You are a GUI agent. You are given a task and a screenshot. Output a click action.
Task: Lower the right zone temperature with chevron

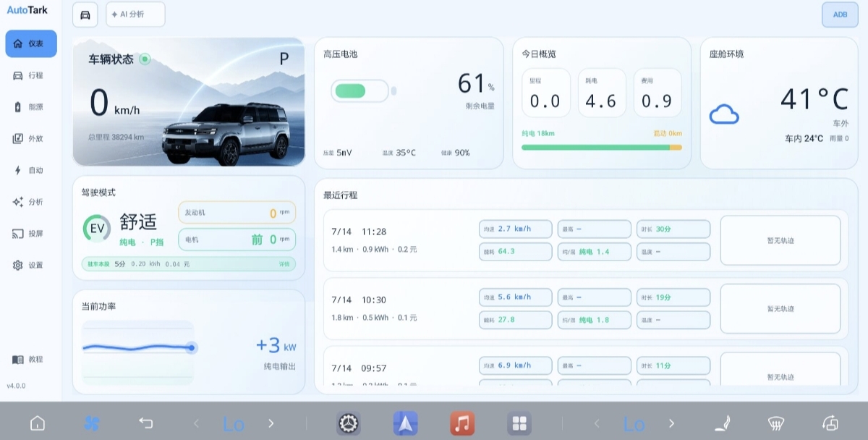597,423
